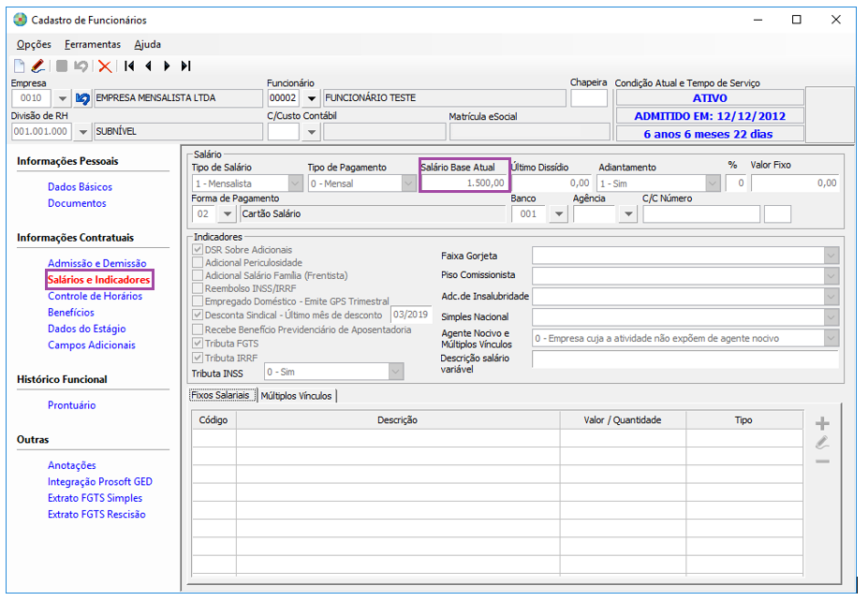Viewport: 868px width, 601px height.
Task: Click the pencil edit icon beside salary table
Action: tap(822, 442)
